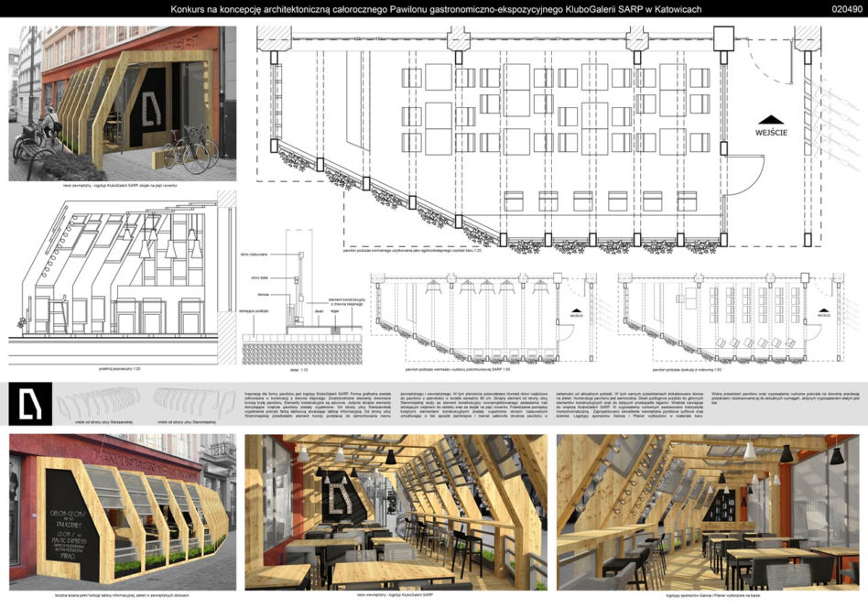Open the rendering of the blackboard side wall
This screenshot has height=608, width=868.
coord(123,512)
